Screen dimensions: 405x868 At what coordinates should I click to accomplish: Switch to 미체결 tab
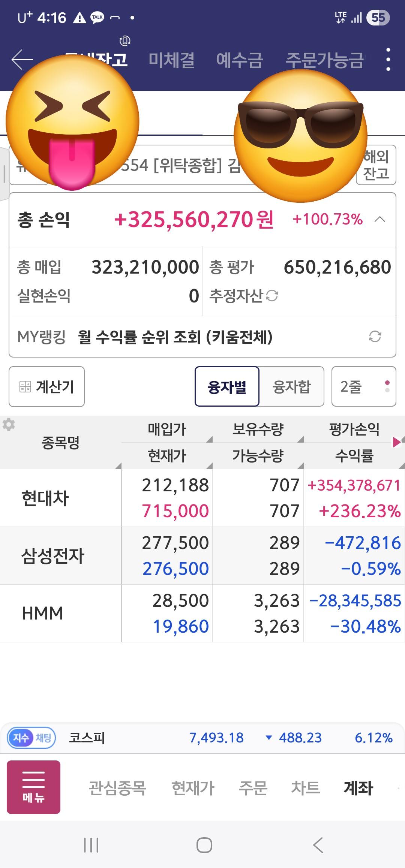171,60
